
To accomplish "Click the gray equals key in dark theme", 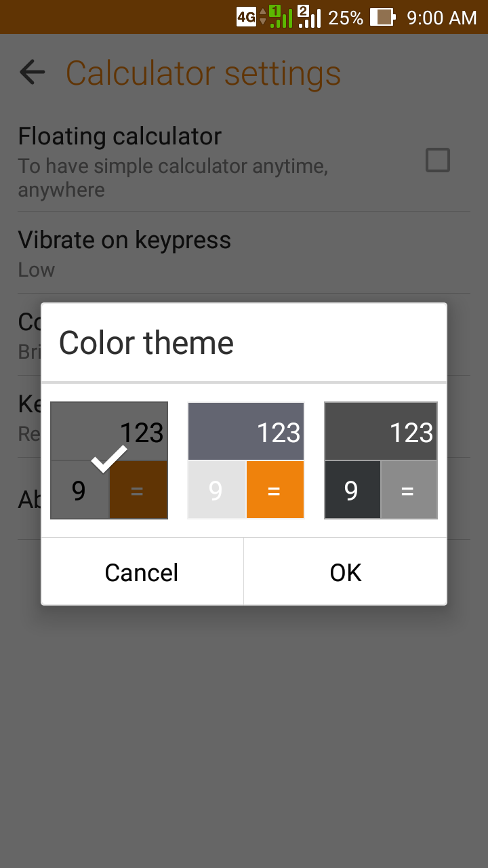I will 409,490.
